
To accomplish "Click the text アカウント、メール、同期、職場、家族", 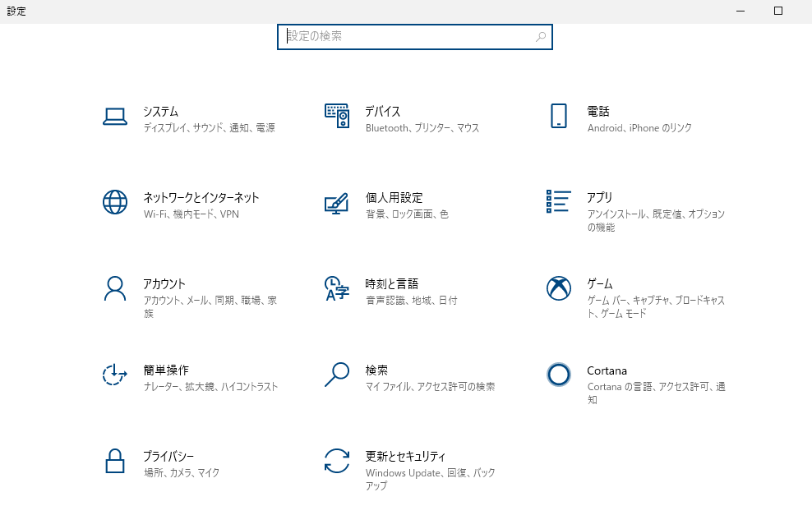I will pos(210,307).
